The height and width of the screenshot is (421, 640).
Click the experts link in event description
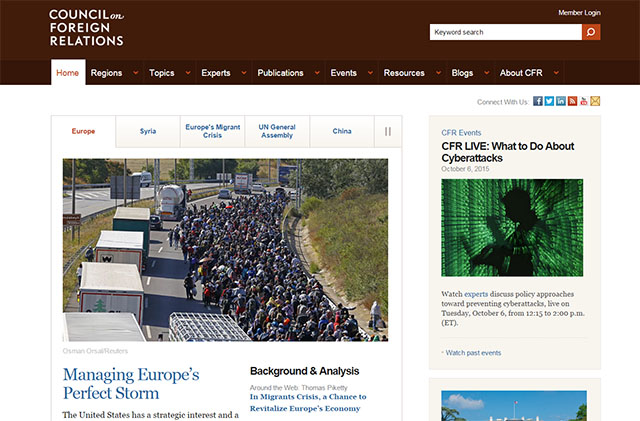[476, 294]
